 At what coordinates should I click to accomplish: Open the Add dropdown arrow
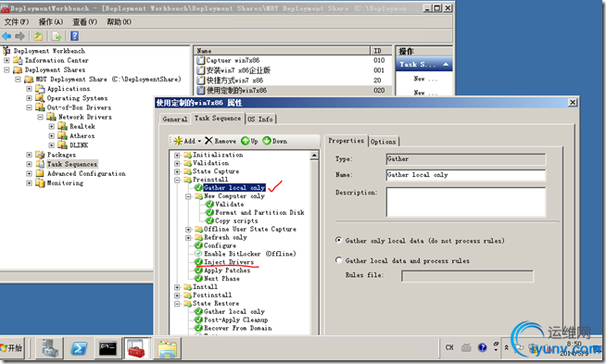pos(199,141)
